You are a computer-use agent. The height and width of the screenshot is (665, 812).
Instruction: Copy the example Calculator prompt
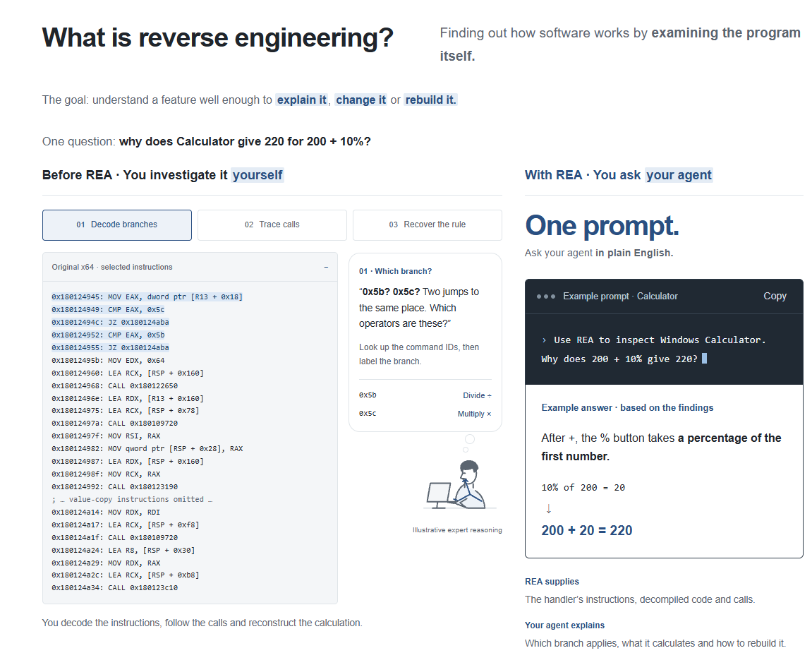click(x=775, y=296)
